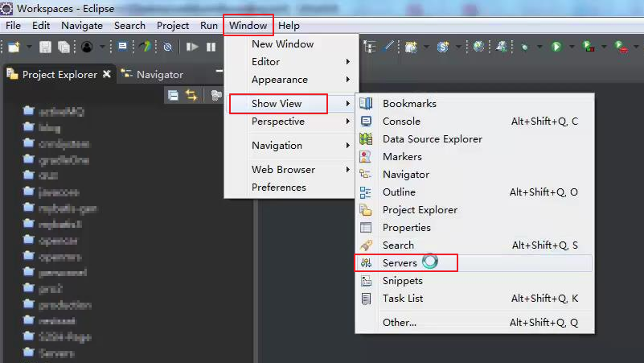The width and height of the screenshot is (644, 363).
Task: Click the icon right of the globe
Action: [501, 47]
